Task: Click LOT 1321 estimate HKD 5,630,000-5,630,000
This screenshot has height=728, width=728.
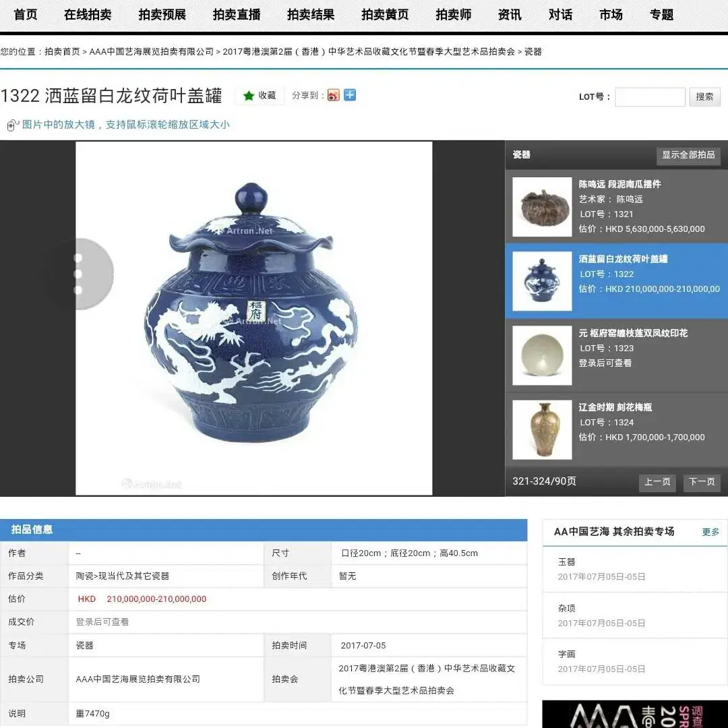Action: pyautogui.click(x=642, y=229)
